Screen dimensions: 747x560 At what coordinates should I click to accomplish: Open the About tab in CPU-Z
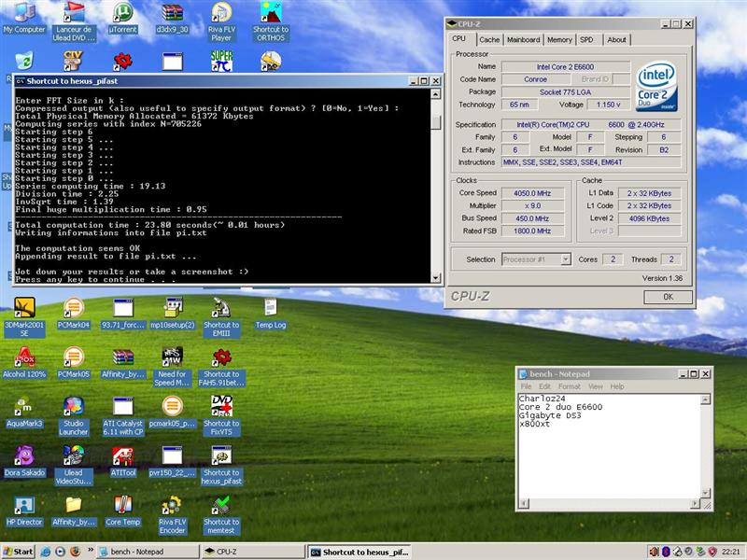pyautogui.click(x=616, y=40)
